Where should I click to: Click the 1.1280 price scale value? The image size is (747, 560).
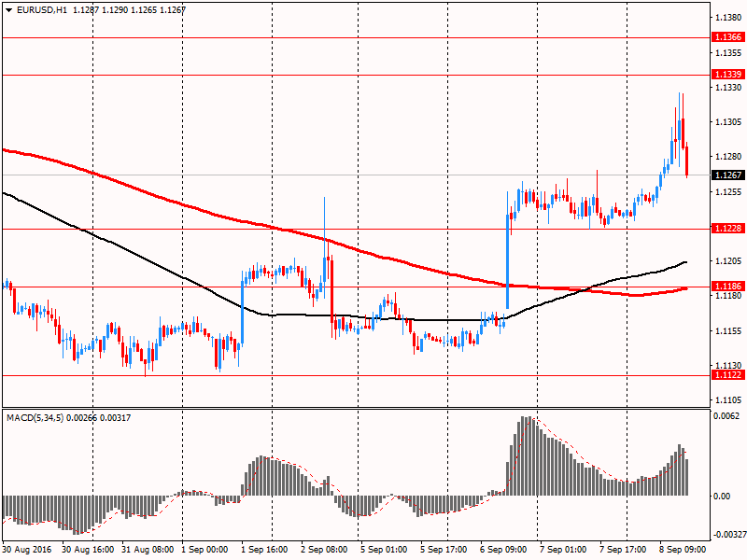pyautogui.click(x=728, y=157)
